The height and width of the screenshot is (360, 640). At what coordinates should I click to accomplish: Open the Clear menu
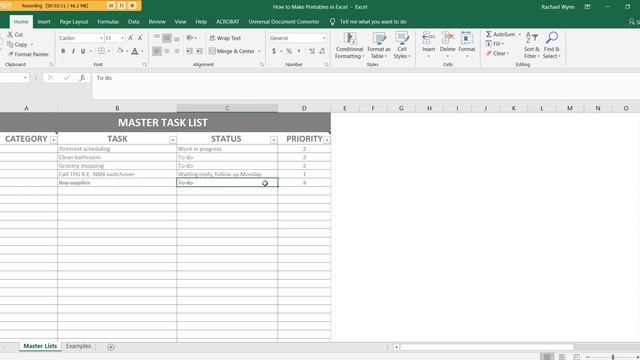[498, 53]
